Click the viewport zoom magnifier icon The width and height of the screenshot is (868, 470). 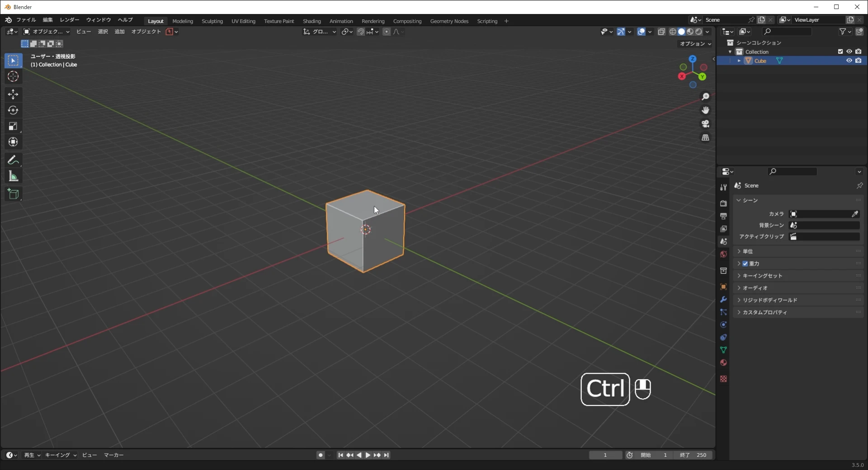tap(705, 97)
